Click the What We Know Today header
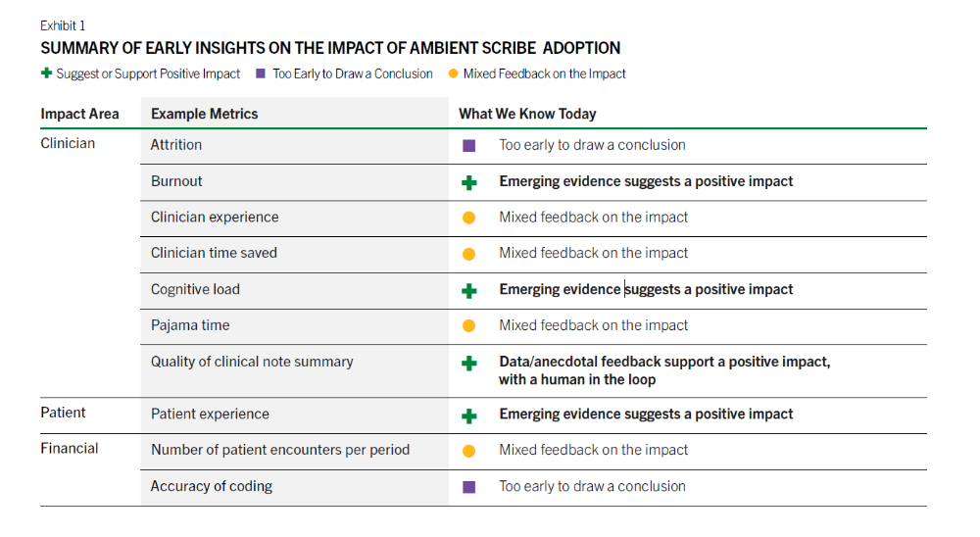Screen dimensions: 980x537 527,114
